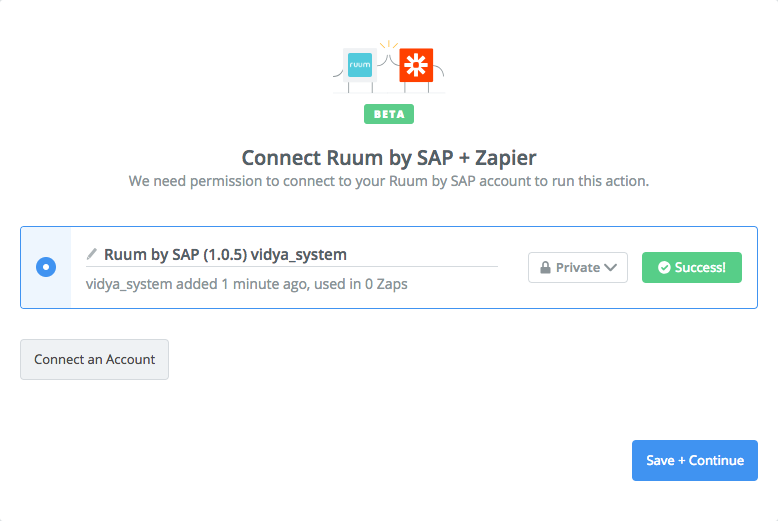Click the permission description text under heading
Screen dimensions: 778x521
tap(389, 181)
